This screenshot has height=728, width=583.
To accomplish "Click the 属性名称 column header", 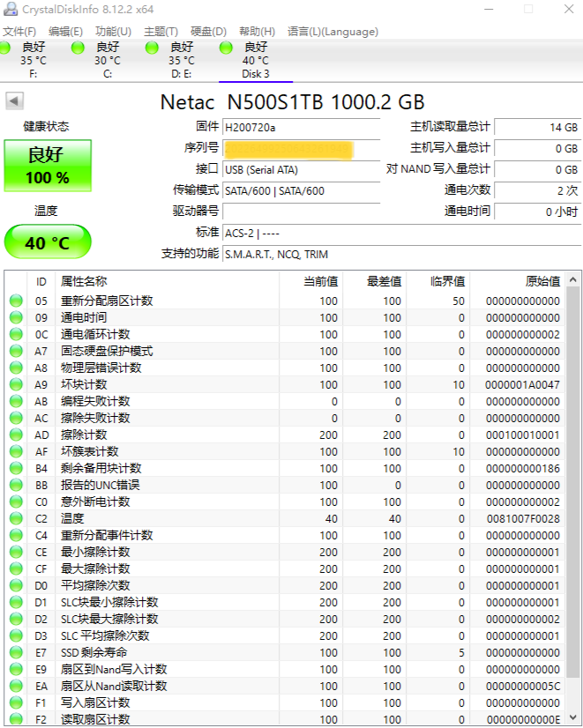I will point(168,281).
